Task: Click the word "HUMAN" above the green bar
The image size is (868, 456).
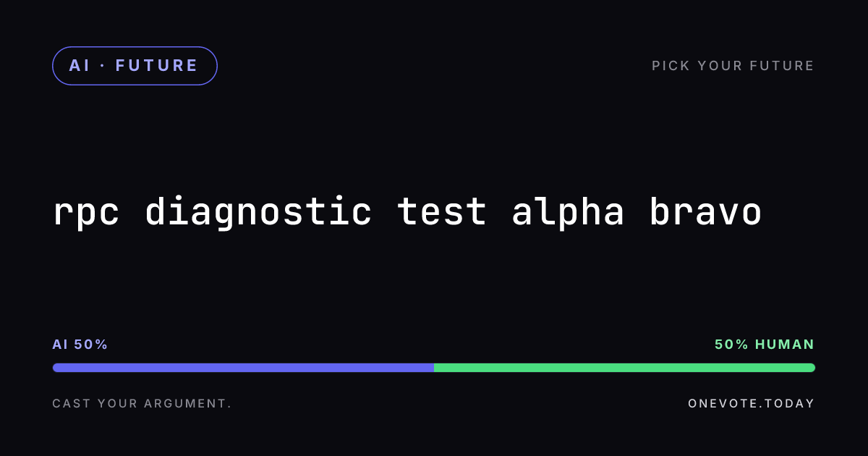Action: click(x=785, y=345)
